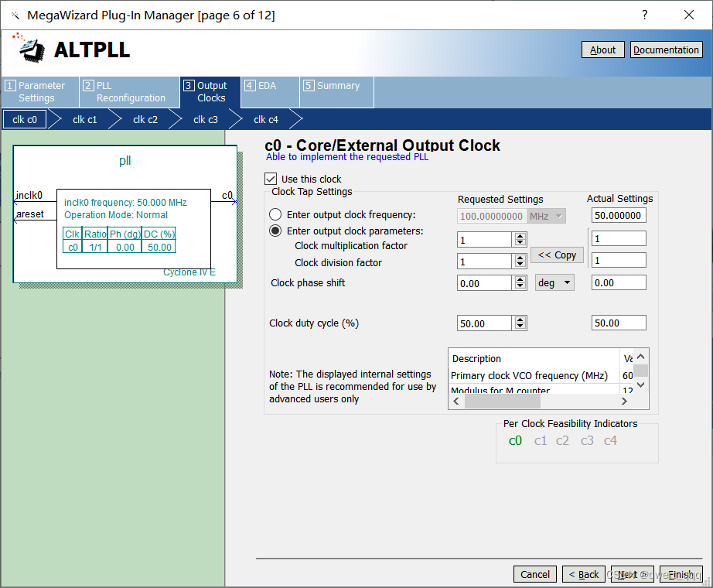The image size is (713, 588).
Task: Click the disabled 100.00000000 frequency field
Action: tap(492, 216)
